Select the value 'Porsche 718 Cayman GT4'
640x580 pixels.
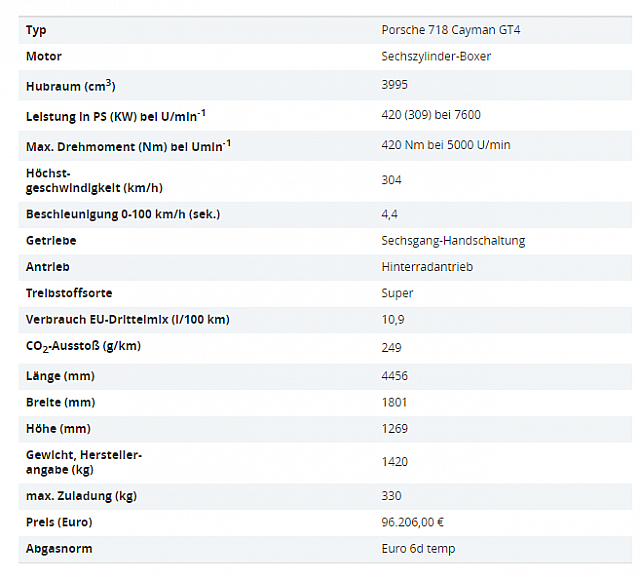[451, 30]
